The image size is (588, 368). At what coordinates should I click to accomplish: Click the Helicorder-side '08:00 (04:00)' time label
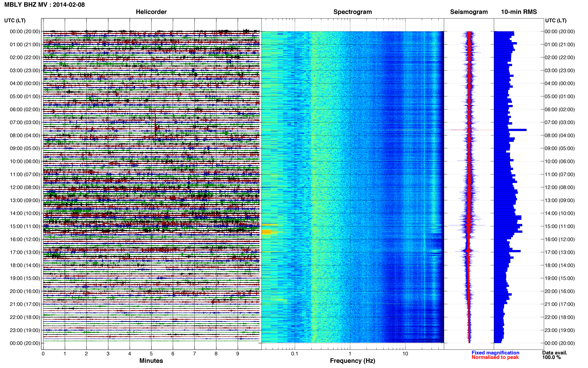pyautogui.click(x=25, y=135)
